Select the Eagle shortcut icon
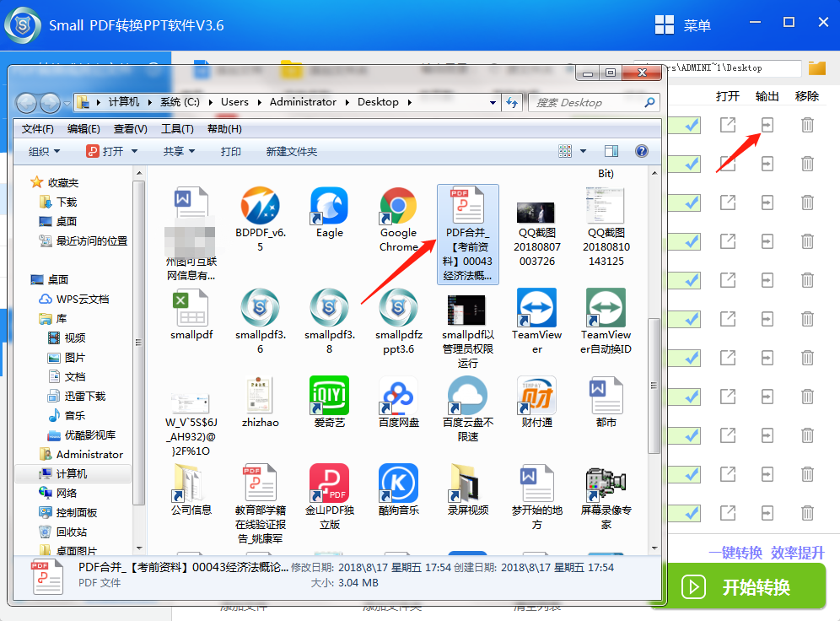Image resolution: width=840 pixels, height=621 pixels. pos(329,212)
